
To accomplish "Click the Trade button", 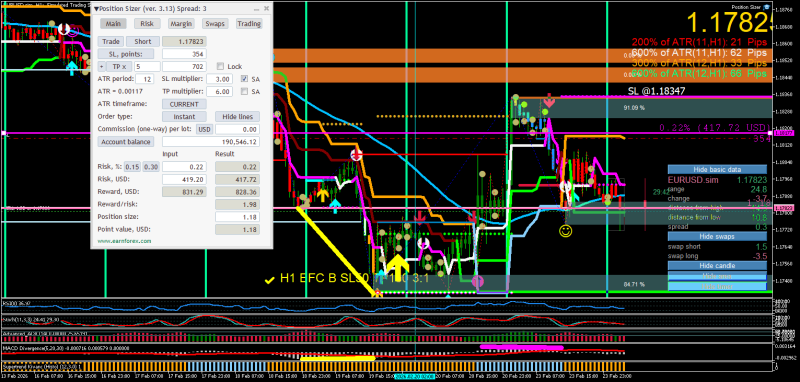I will click(110, 42).
